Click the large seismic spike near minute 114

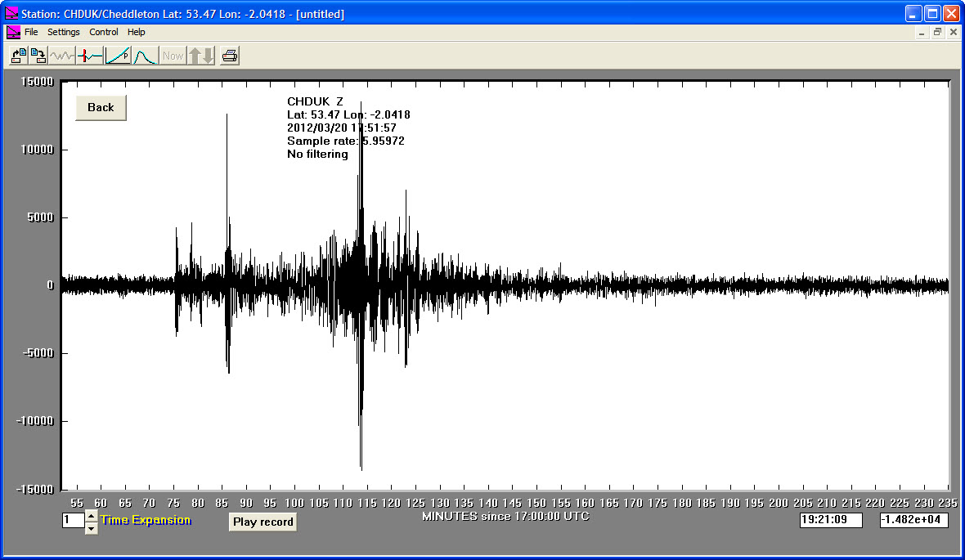[x=361, y=285]
